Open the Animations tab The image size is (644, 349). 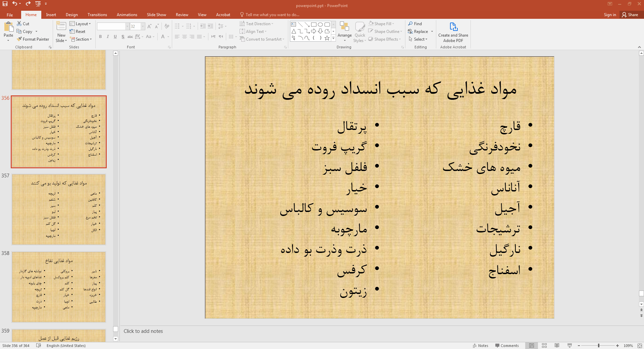(127, 14)
